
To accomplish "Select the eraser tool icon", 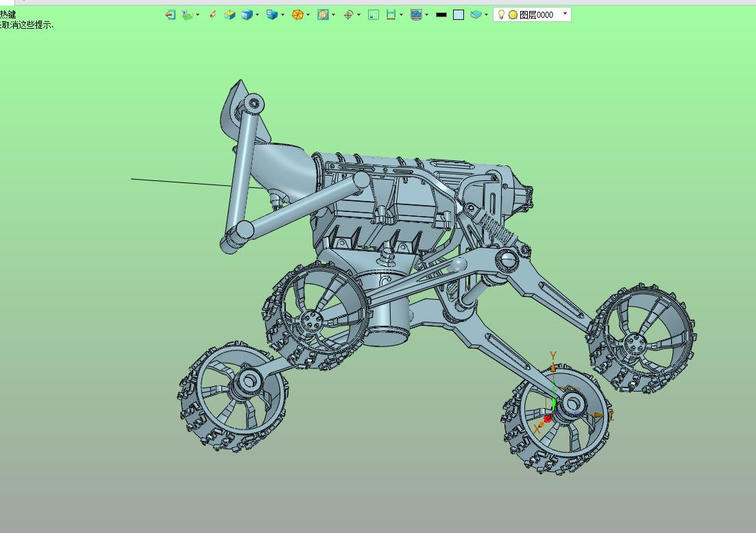I will (x=212, y=15).
